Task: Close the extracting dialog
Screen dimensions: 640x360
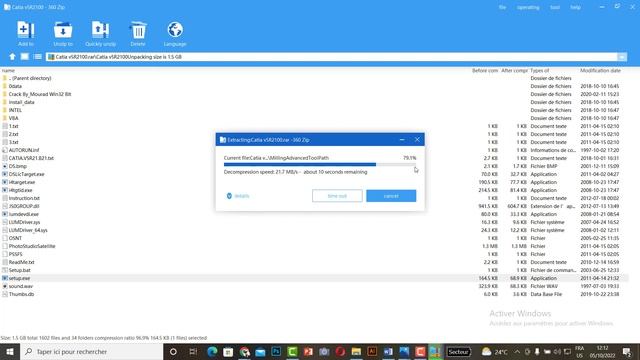Action: click(417, 140)
